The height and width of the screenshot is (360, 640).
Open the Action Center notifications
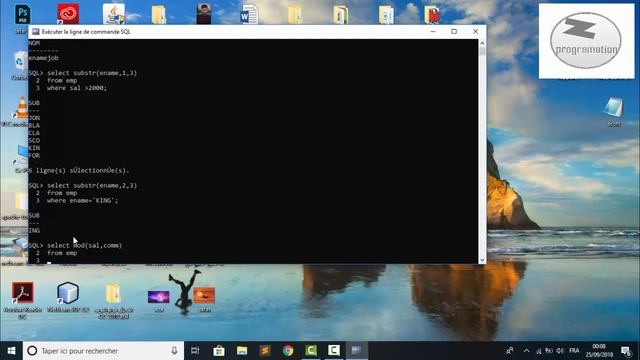pos(626,351)
